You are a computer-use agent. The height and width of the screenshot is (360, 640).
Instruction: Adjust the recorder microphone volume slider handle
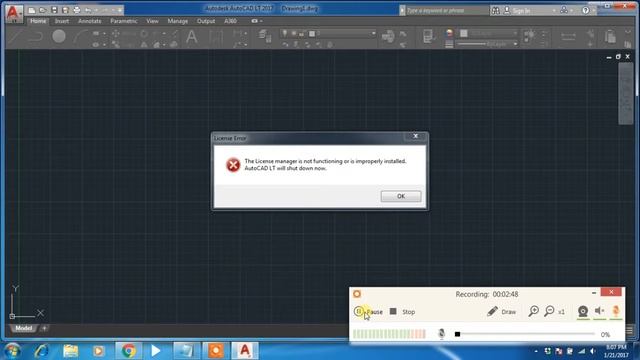[458, 334]
